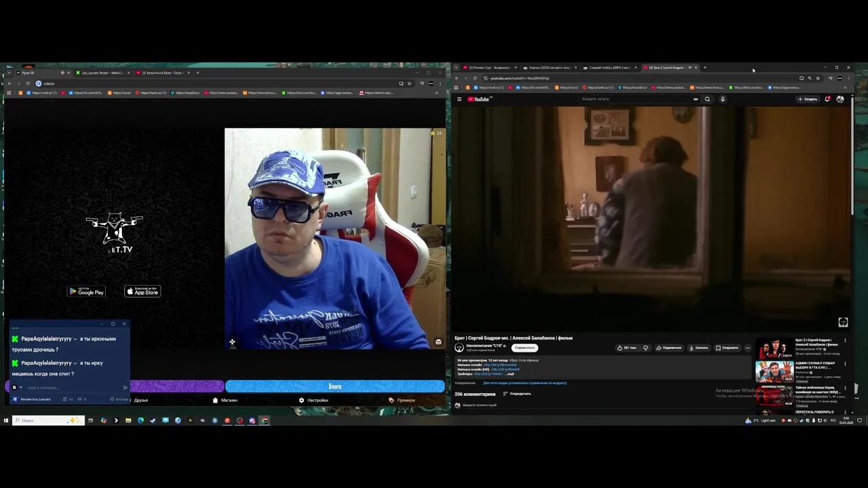
Task: Open the Windows notification center icon
Action: [x=859, y=420]
